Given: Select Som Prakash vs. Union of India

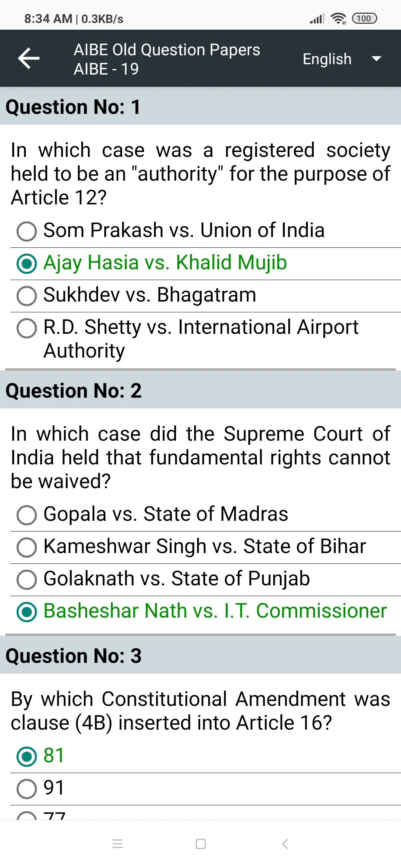Looking at the screenshot, I should click(206, 231).
